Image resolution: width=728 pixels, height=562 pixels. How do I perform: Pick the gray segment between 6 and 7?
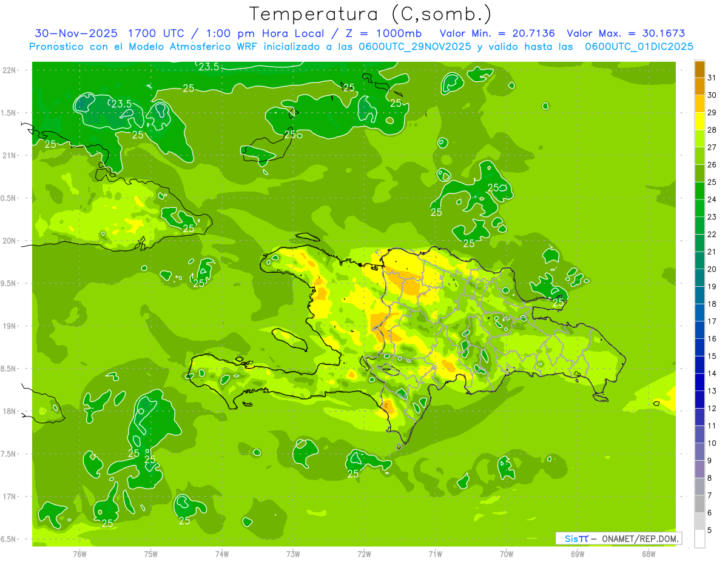(x=699, y=504)
